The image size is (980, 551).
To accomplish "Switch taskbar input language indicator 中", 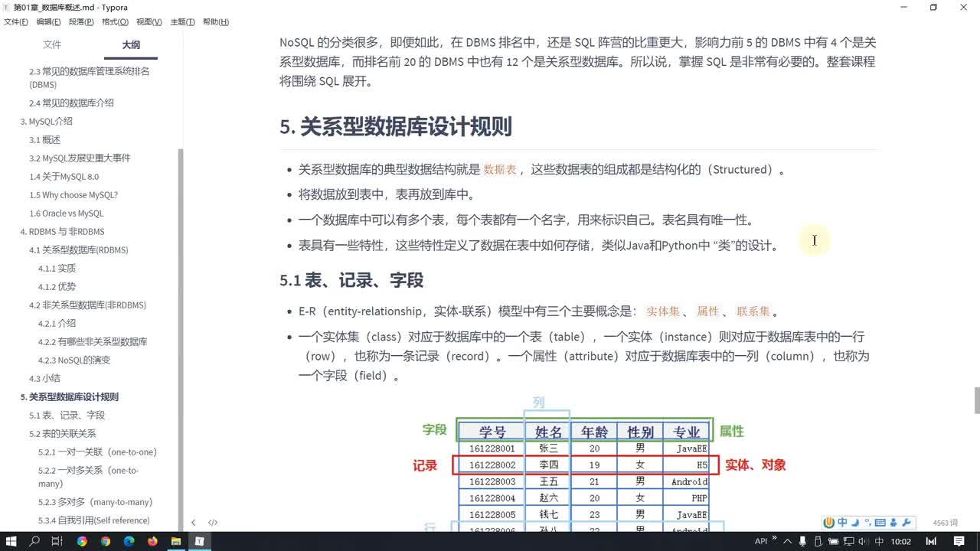I will [x=880, y=541].
